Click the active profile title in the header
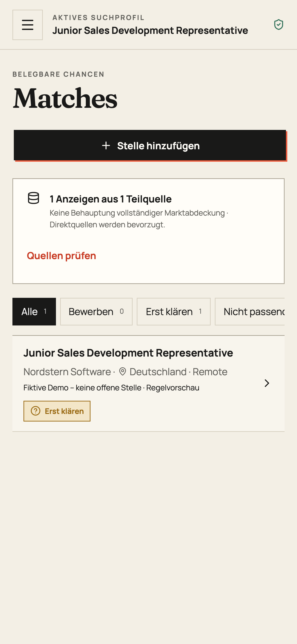The width and height of the screenshot is (297, 644). click(150, 30)
